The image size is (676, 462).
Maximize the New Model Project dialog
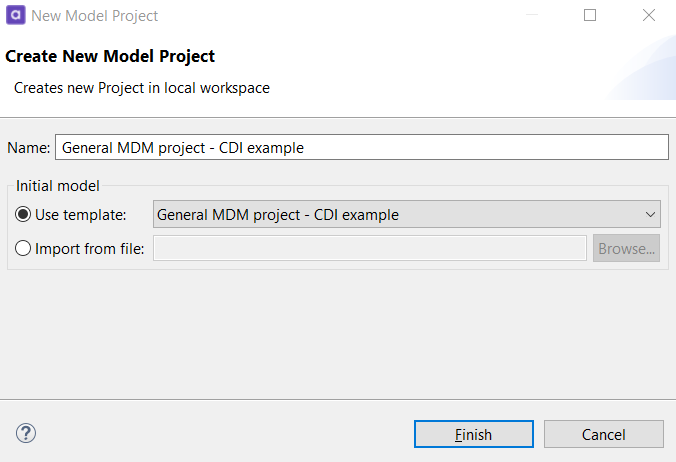tap(590, 15)
